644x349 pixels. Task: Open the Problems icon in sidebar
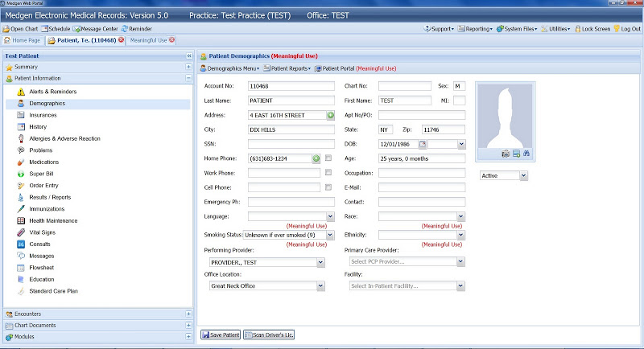click(21, 150)
